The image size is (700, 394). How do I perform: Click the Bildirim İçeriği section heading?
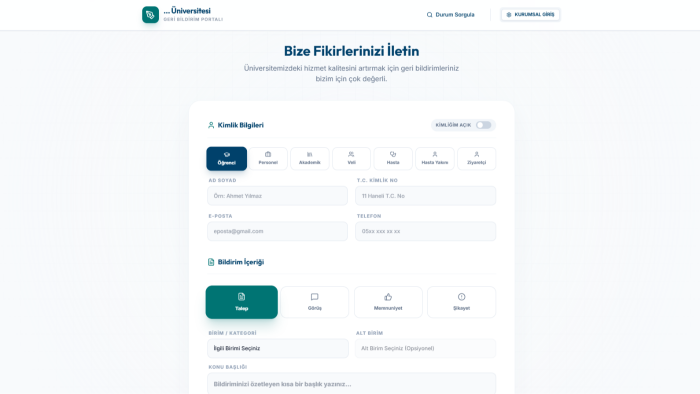click(241, 262)
